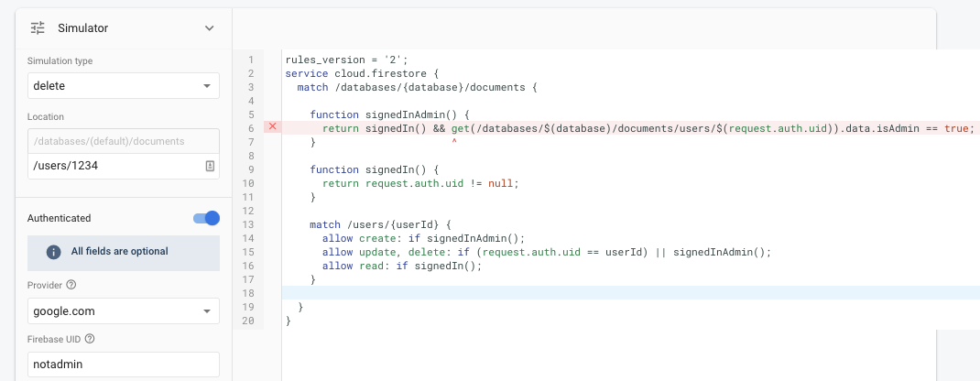Click "match /users/{userId} {" on line 13
The image size is (980, 381).
(x=380, y=225)
